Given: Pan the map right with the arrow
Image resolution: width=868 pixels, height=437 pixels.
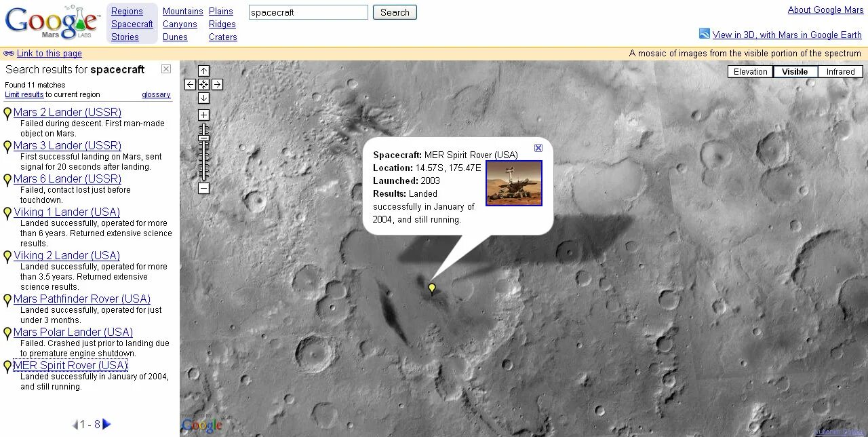Looking at the screenshot, I should [217, 84].
